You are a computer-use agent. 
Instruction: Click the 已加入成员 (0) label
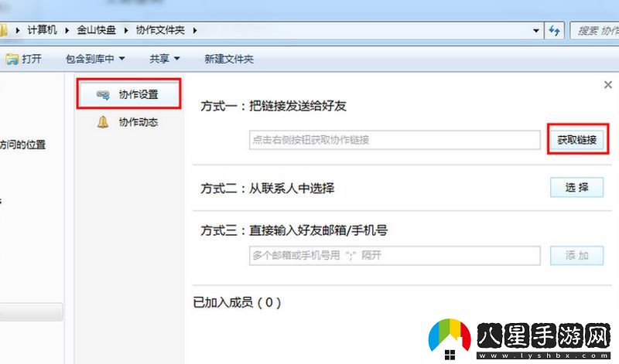pos(237,302)
